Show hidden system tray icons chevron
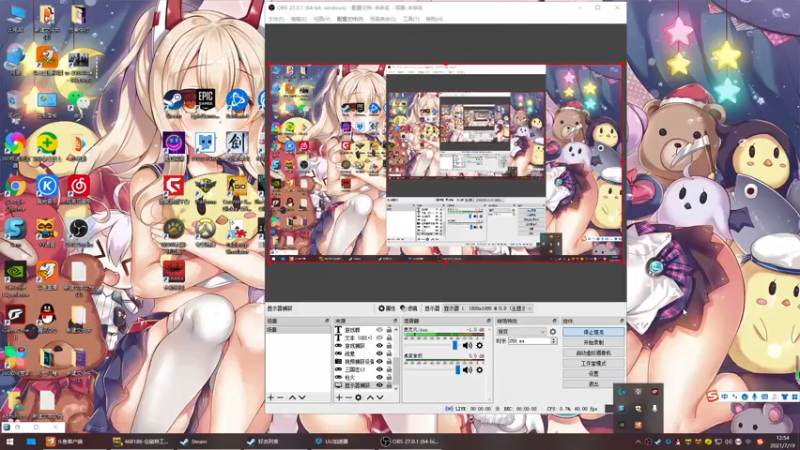The width and height of the screenshot is (800, 450). tap(638, 442)
